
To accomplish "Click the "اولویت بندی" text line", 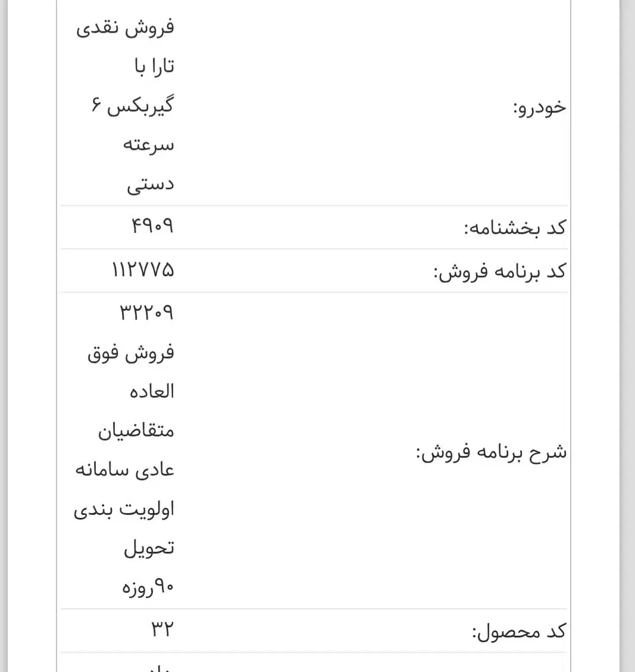I will pyautogui.click(x=124, y=510).
